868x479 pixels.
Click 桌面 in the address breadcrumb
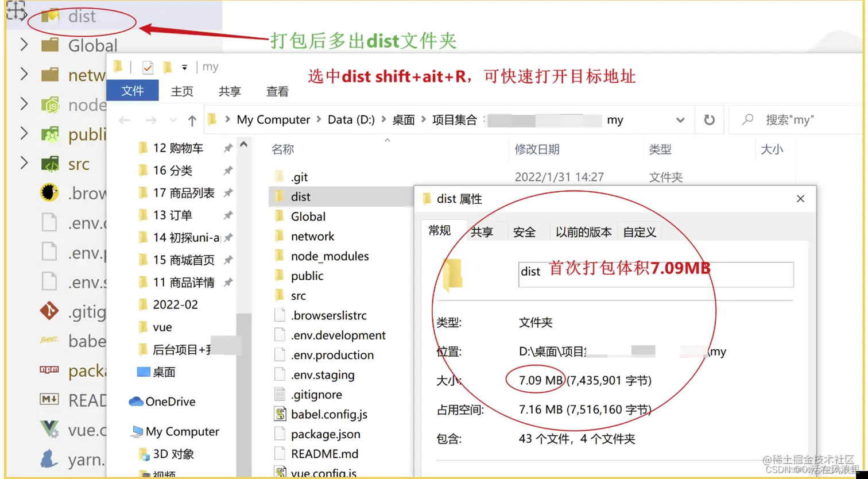(404, 119)
